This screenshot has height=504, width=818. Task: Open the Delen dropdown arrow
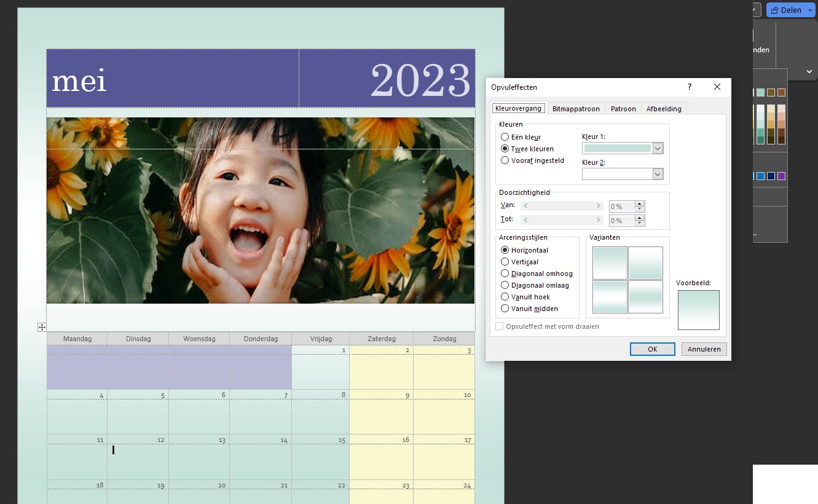click(x=810, y=10)
